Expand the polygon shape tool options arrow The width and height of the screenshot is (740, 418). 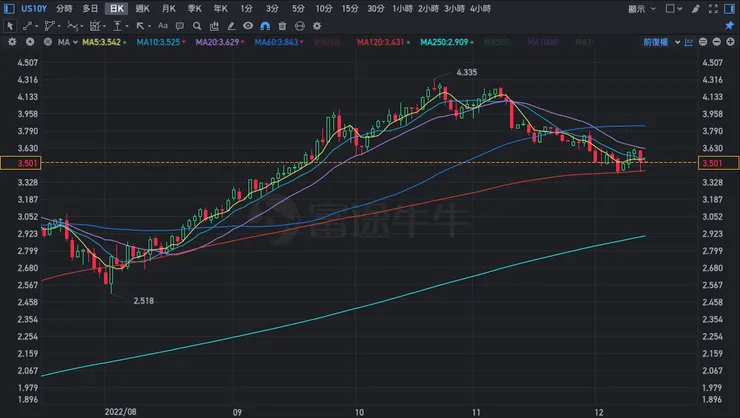[59, 26]
